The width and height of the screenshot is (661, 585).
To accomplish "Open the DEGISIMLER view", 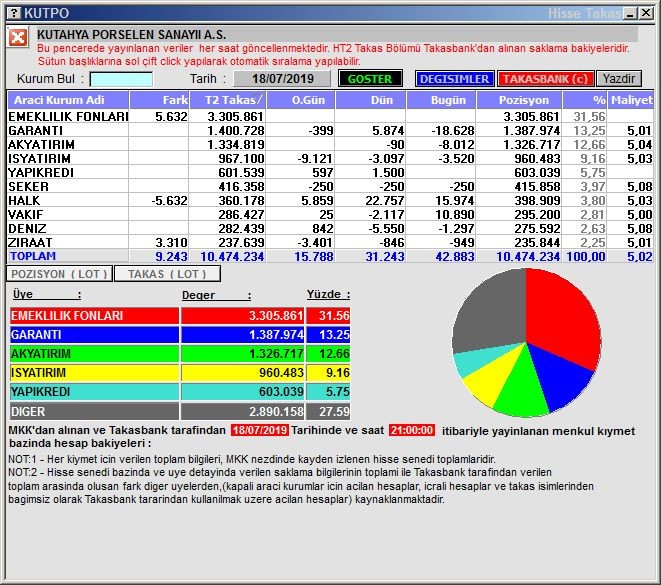I will pyautogui.click(x=454, y=79).
